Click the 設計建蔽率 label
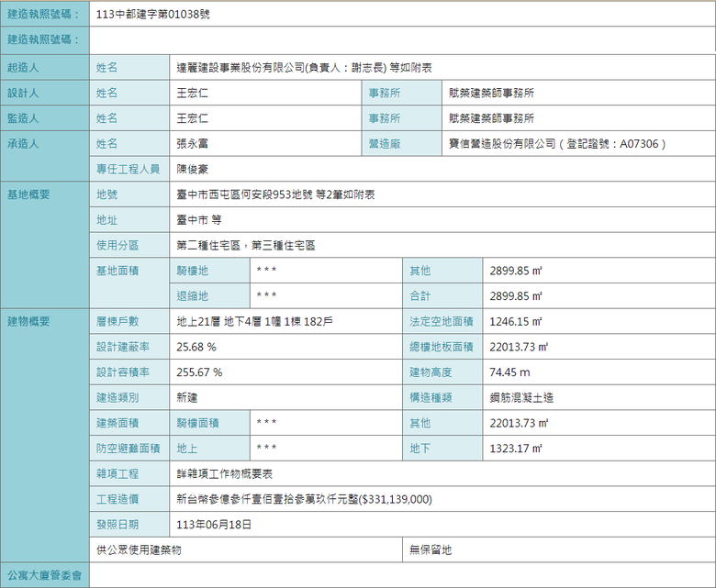 click(x=123, y=347)
